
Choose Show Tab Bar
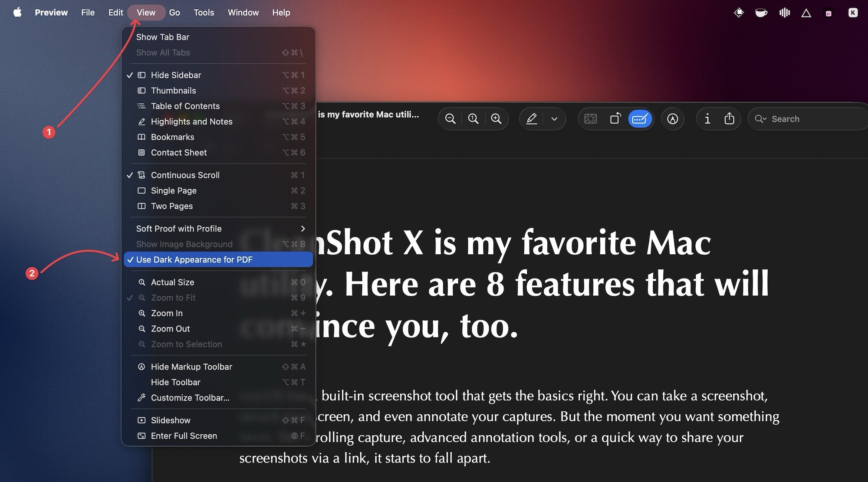click(218, 37)
